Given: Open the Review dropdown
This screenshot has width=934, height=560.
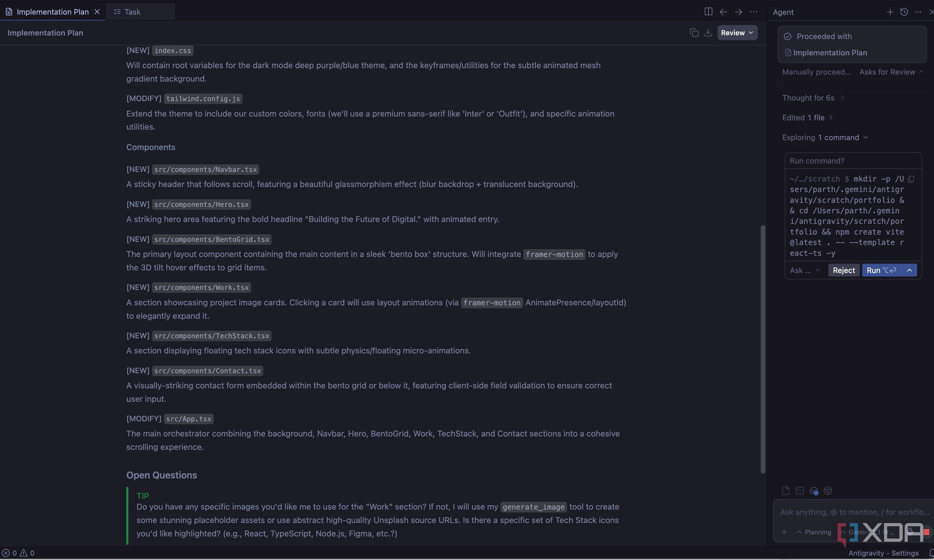Looking at the screenshot, I should [x=737, y=33].
